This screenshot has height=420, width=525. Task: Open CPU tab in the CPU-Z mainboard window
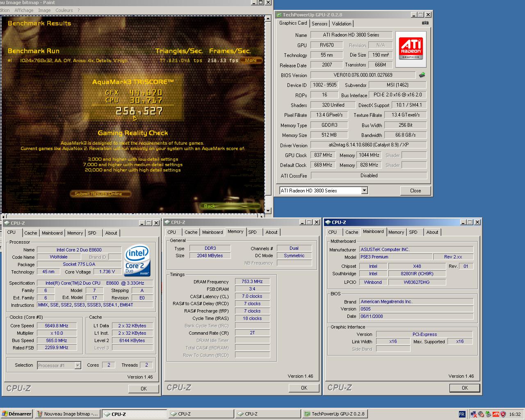click(x=332, y=232)
